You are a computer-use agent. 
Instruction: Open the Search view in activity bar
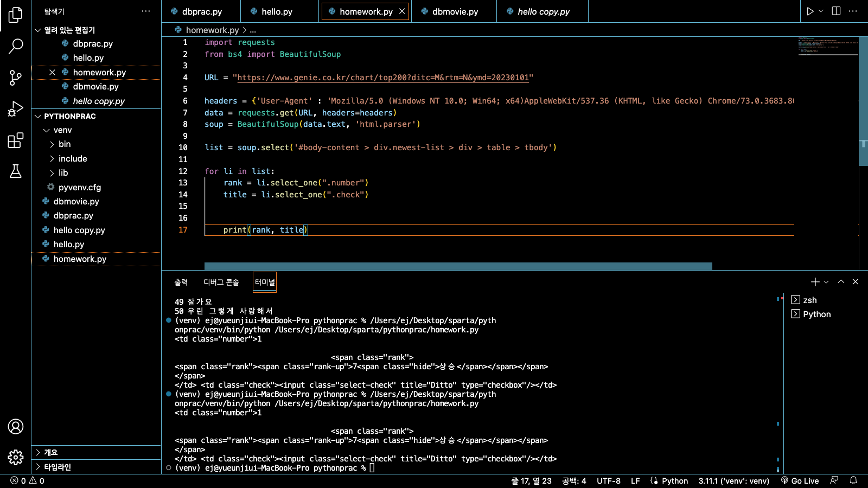[16, 46]
